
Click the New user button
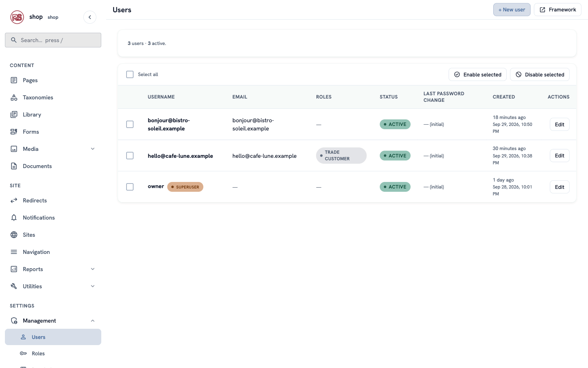point(512,10)
